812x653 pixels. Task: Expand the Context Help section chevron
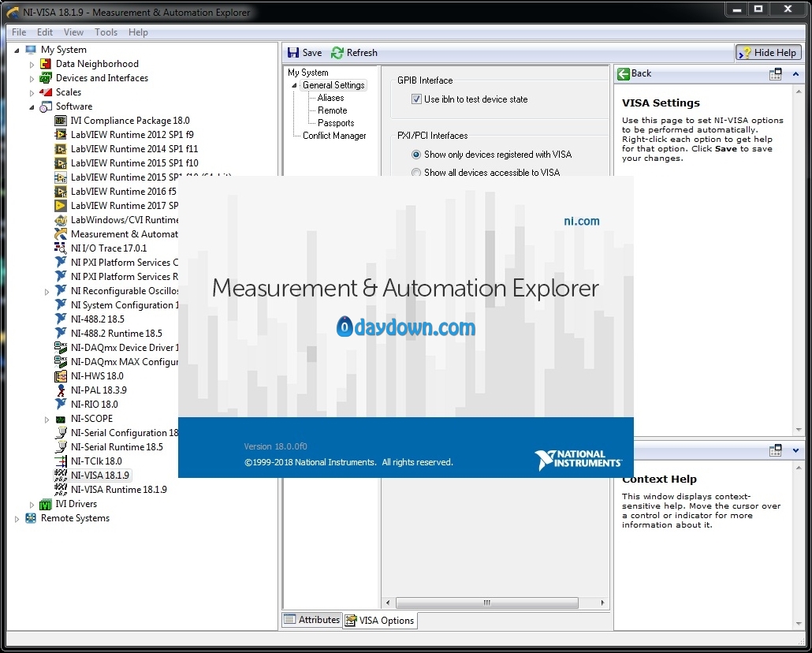pyautogui.click(x=796, y=450)
